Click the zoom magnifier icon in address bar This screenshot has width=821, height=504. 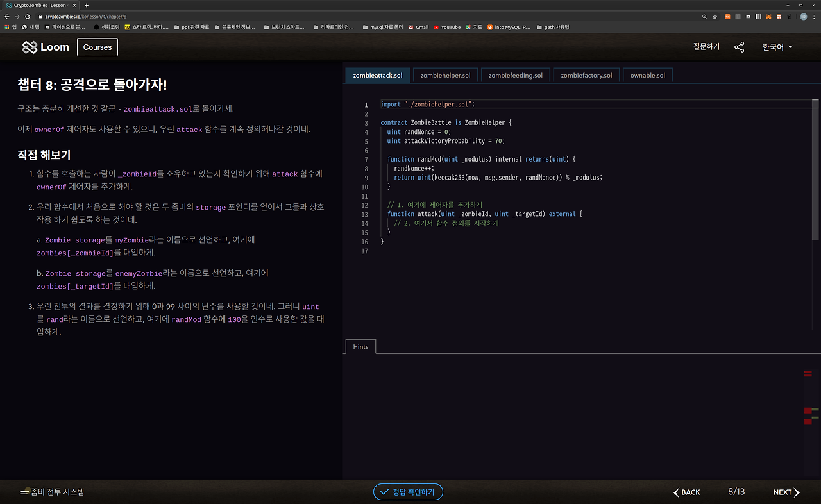tap(705, 16)
